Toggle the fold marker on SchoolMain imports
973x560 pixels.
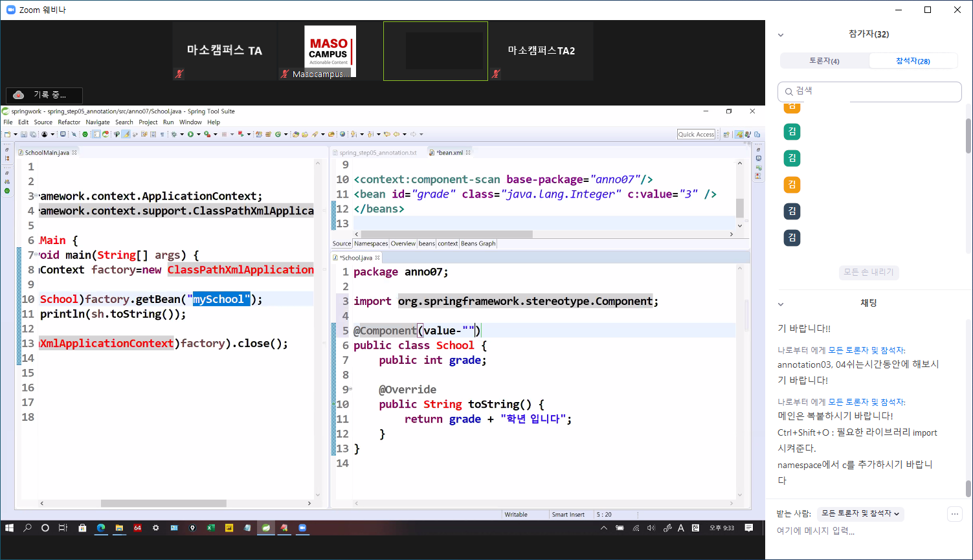click(36, 196)
